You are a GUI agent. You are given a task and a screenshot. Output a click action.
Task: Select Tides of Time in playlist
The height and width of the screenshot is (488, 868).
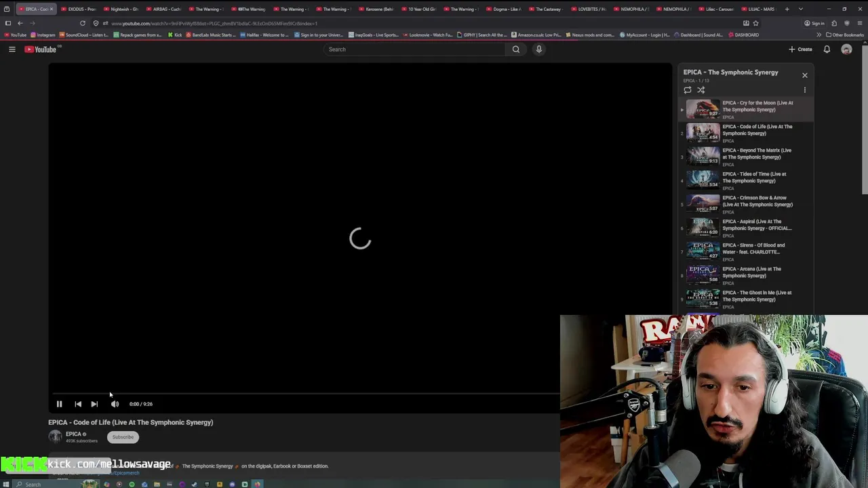[746, 180]
